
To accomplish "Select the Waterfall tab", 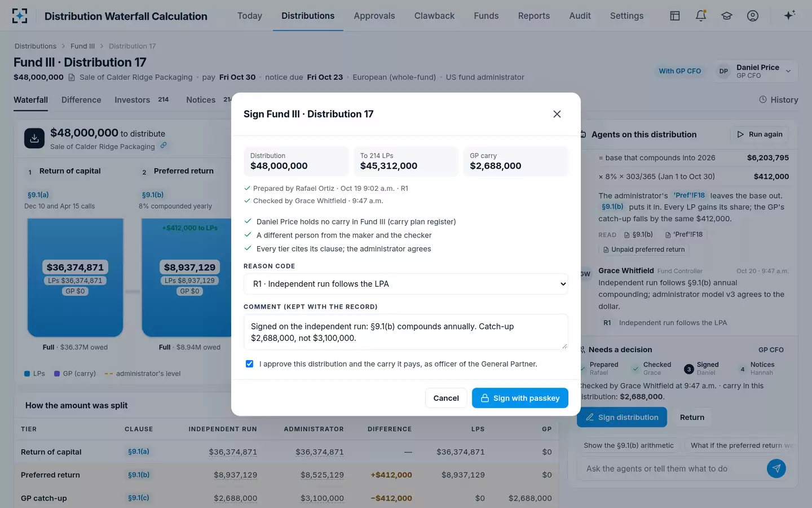I will (x=30, y=100).
